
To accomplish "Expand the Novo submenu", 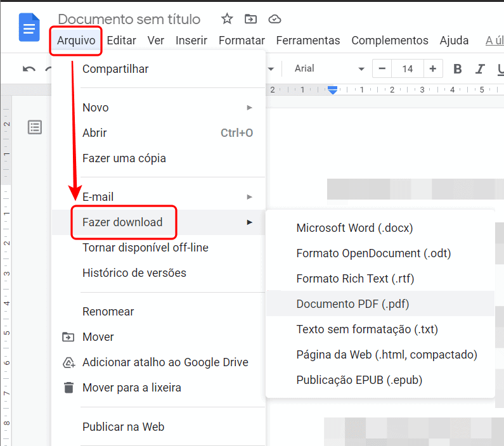I will pos(158,108).
